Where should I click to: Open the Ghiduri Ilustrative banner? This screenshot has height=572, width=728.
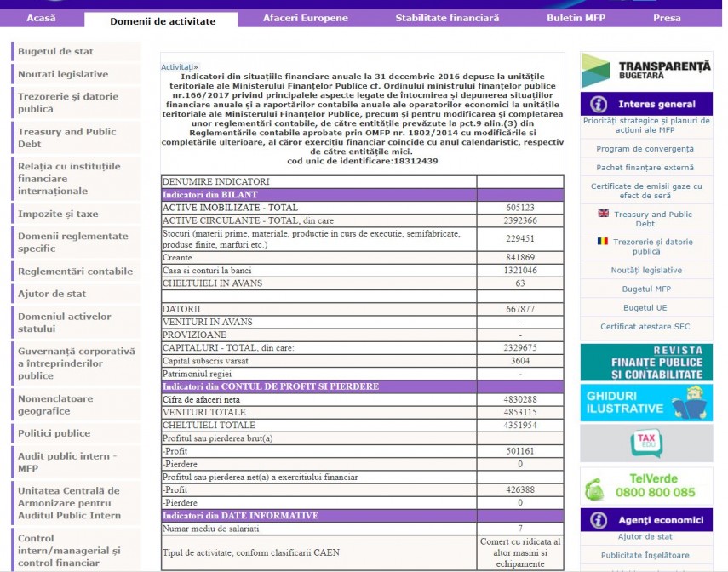tap(646, 403)
